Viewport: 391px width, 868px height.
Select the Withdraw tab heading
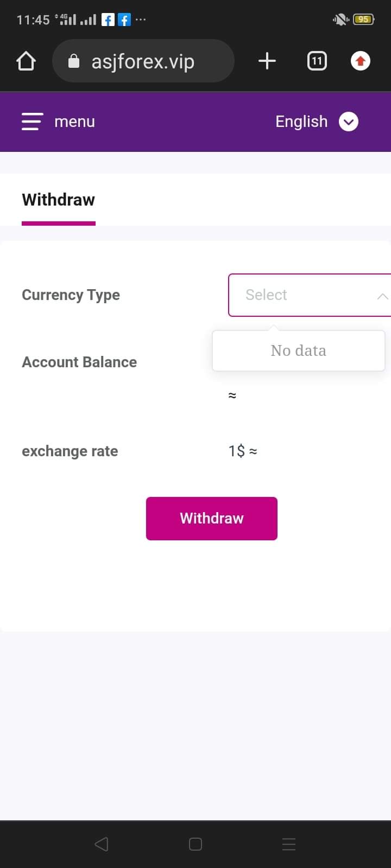[59, 200]
